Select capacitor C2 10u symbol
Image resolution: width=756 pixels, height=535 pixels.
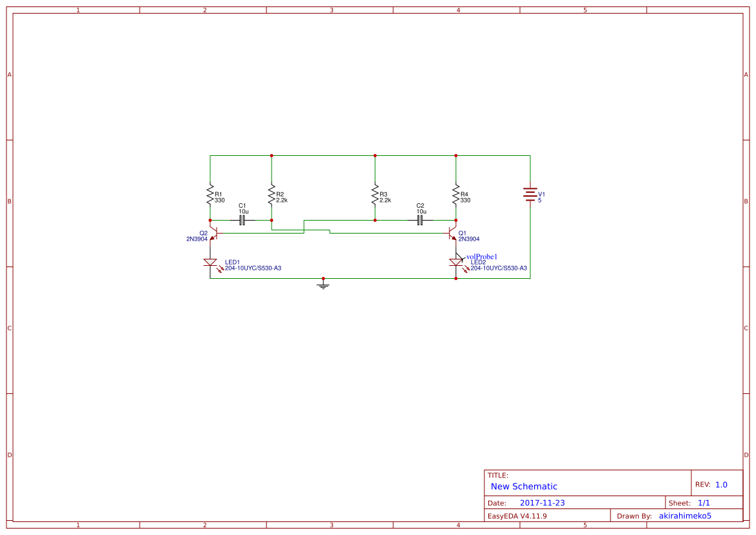tap(420, 220)
